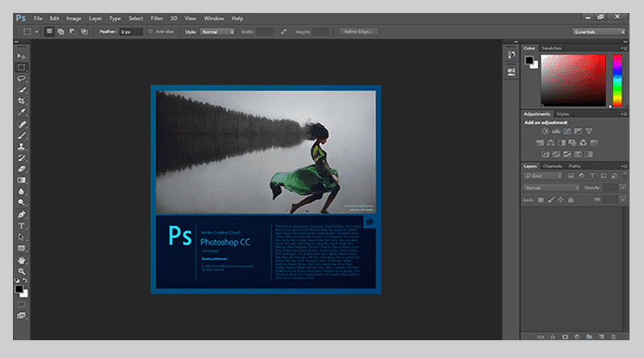Select the Lasso tool
The width and height of the screenshot is (644, 358).
(x=22, y=78)
